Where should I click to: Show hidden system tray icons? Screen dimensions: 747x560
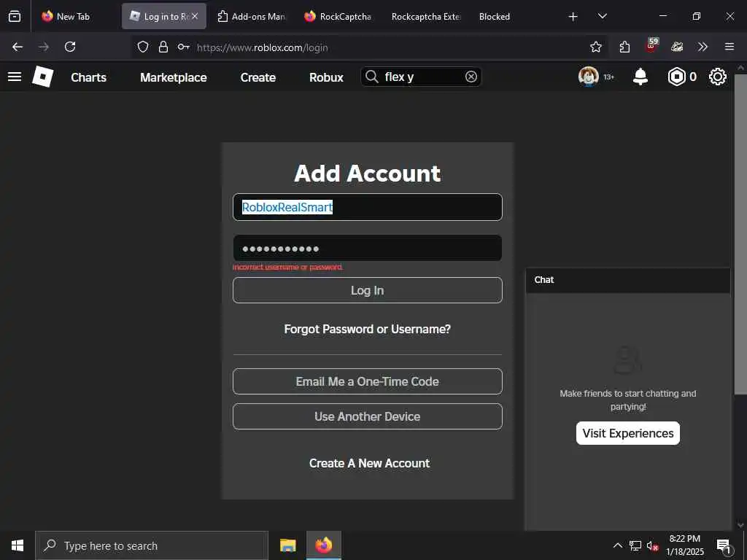tap(617, 545)
